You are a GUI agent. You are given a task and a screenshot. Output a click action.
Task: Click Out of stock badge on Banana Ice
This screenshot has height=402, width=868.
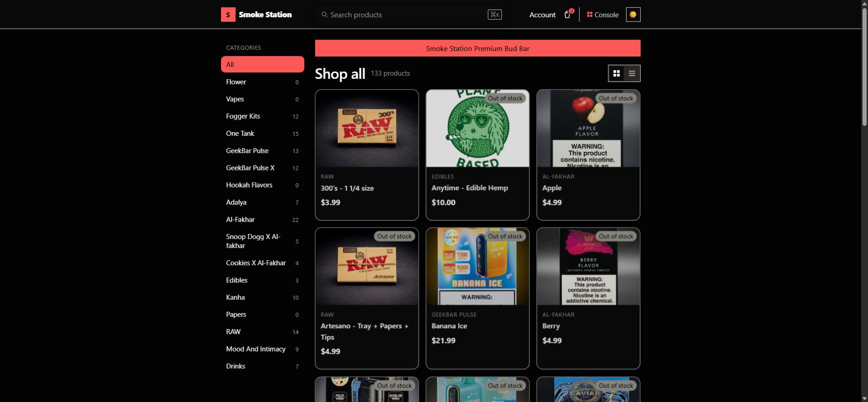click(x=505, y=236)
